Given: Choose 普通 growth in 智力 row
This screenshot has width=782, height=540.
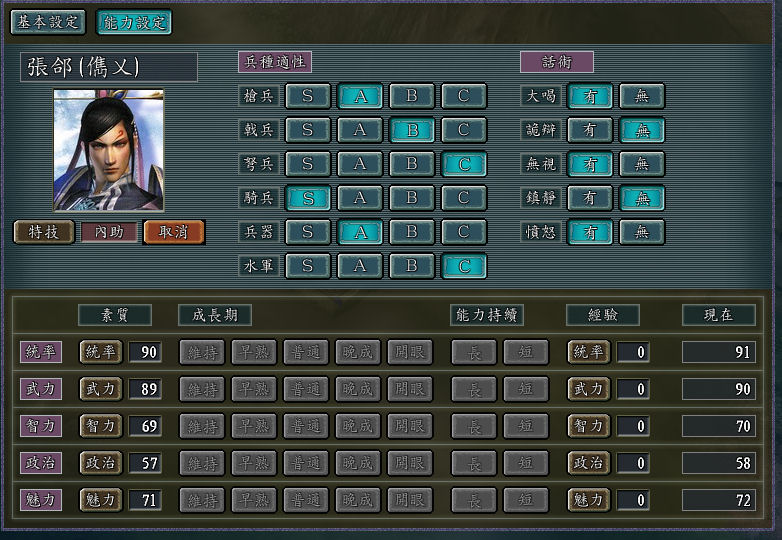Looking at the screenshot, I should pos(306,426).
